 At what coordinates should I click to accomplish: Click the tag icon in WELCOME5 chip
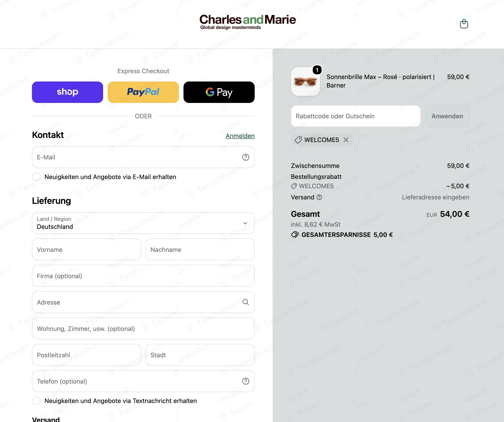(x=298, y=140)
